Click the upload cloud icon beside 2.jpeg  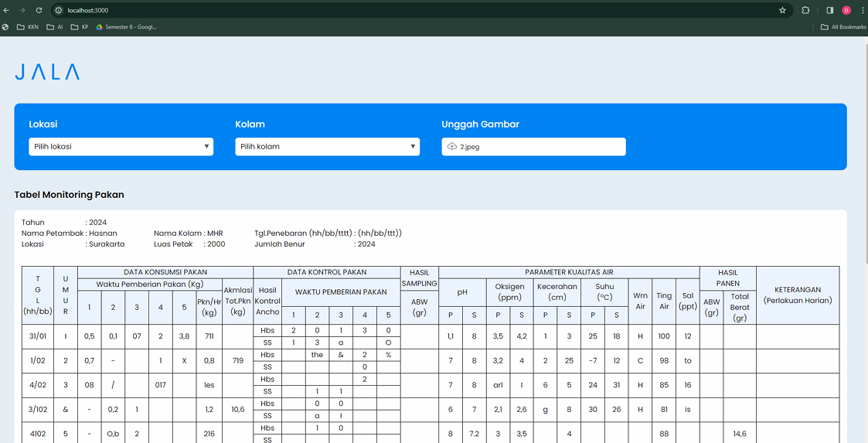click(452, 147)
